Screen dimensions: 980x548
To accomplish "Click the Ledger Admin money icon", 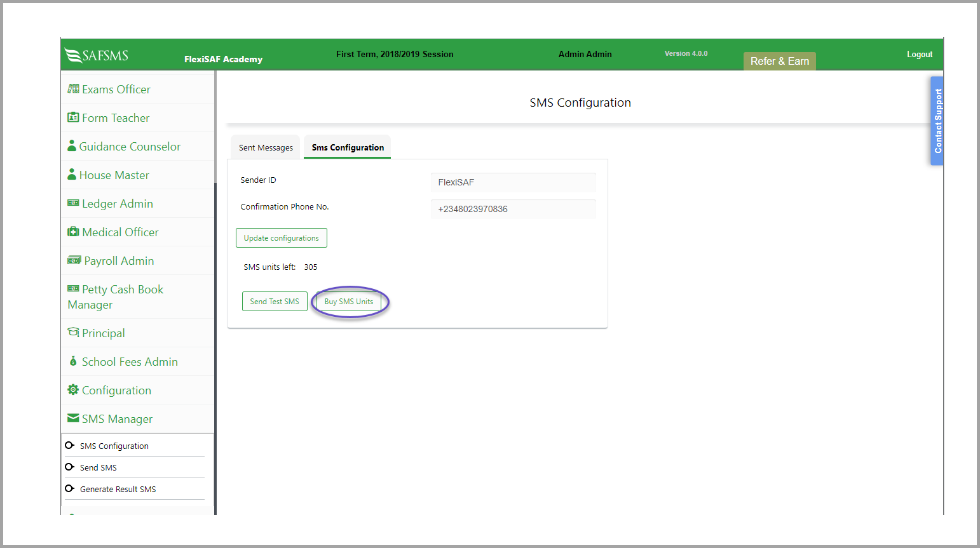I will [73, 203].
